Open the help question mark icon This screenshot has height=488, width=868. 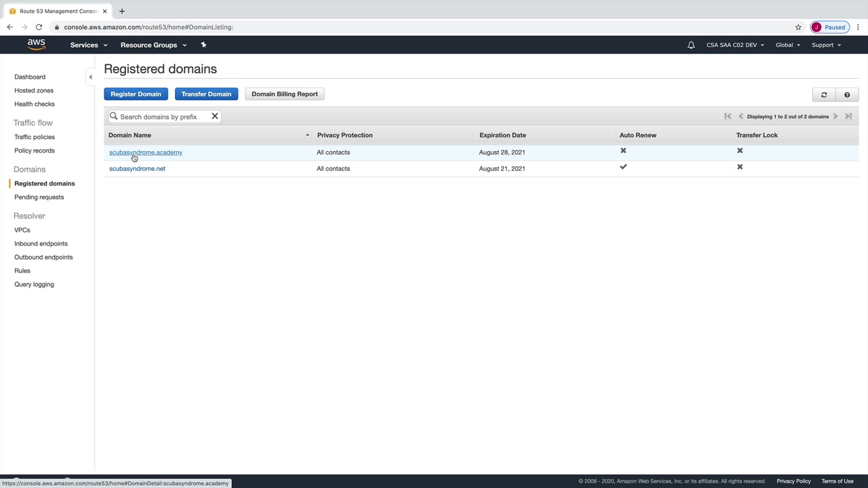(847, 95)
